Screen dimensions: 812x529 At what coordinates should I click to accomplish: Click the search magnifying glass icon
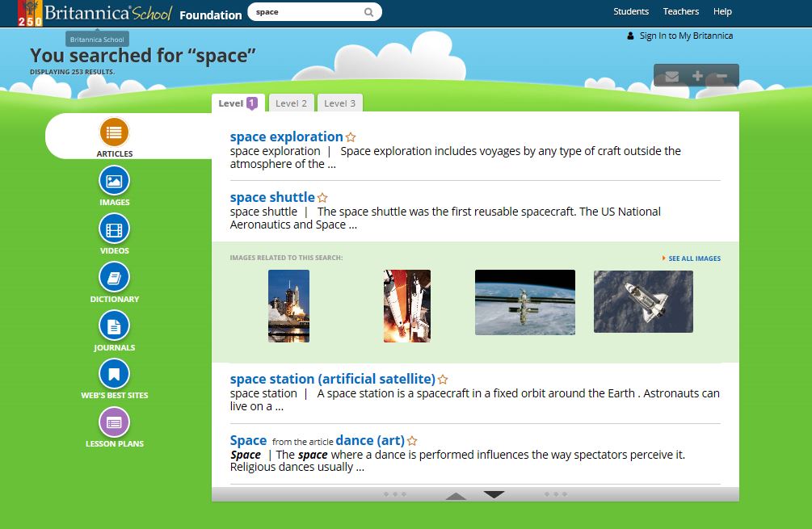(368, 12)
